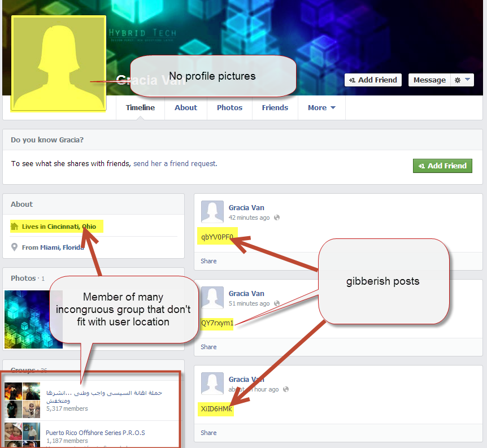
Task: Select the Photos tab
Action: click(229, 108)
